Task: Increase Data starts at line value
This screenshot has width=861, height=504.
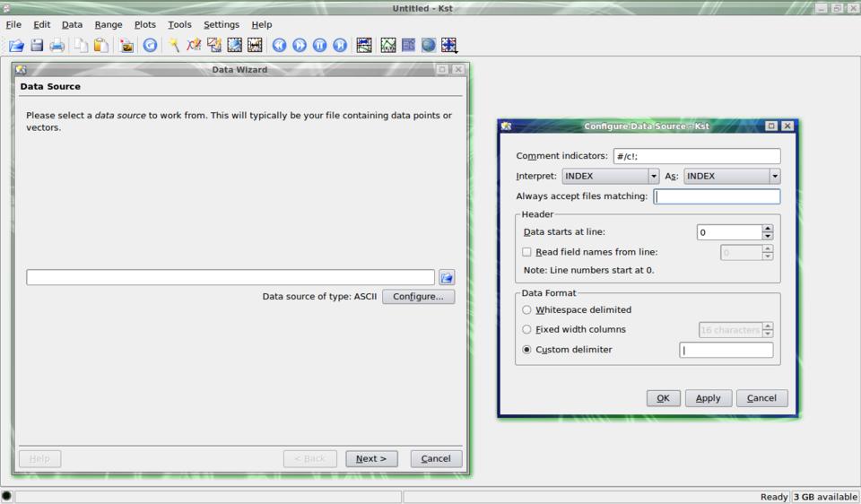Action: [768, 228]
